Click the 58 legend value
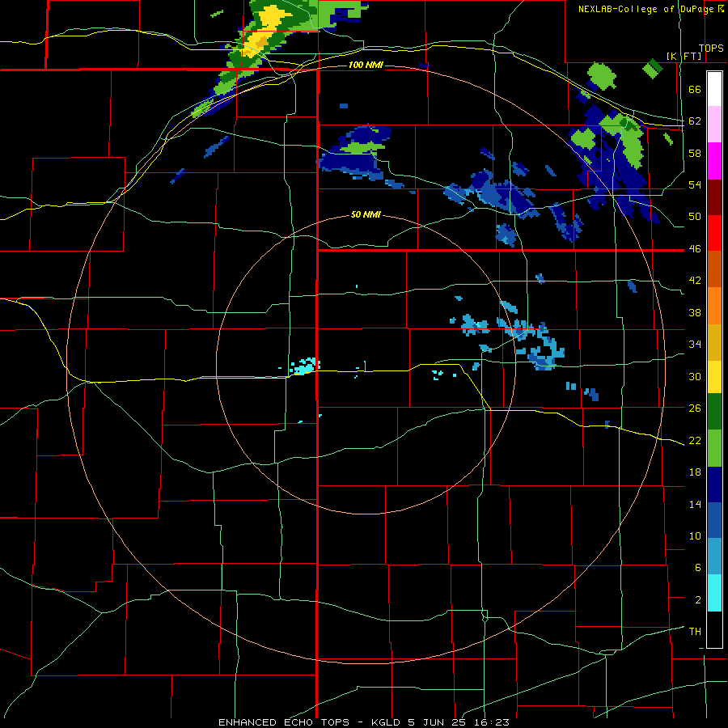Viewport: 728px width, 728px height. [695, 153]
